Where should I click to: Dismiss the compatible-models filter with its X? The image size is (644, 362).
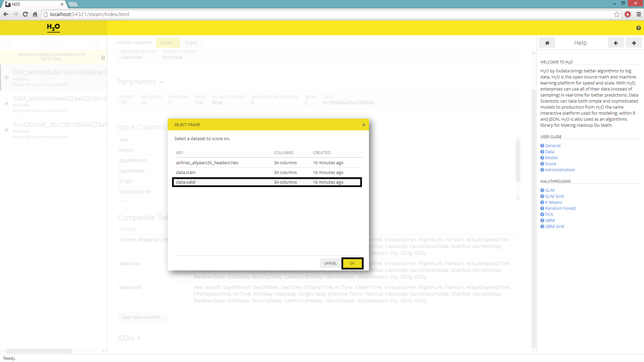103,58
